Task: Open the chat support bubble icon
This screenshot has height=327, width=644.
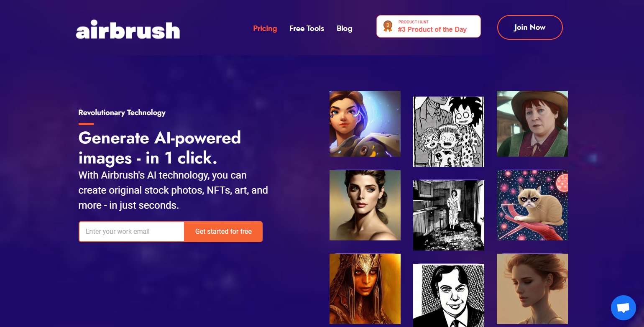Action: coord(623,308)
